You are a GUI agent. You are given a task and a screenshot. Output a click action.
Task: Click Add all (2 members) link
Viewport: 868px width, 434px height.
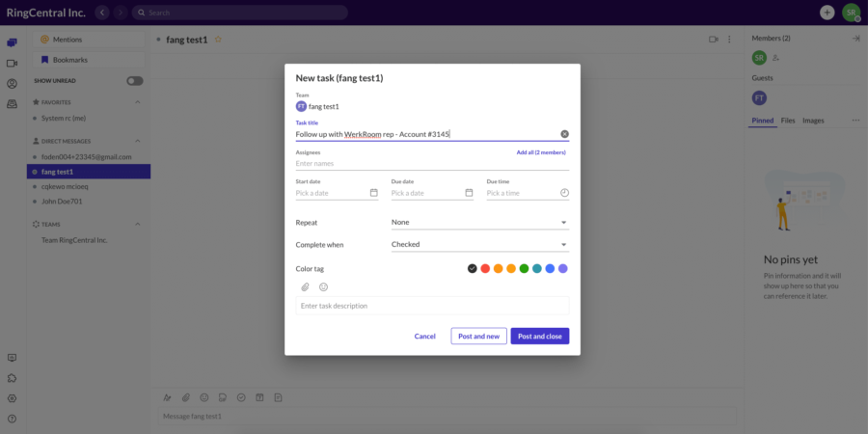[540, 152]
